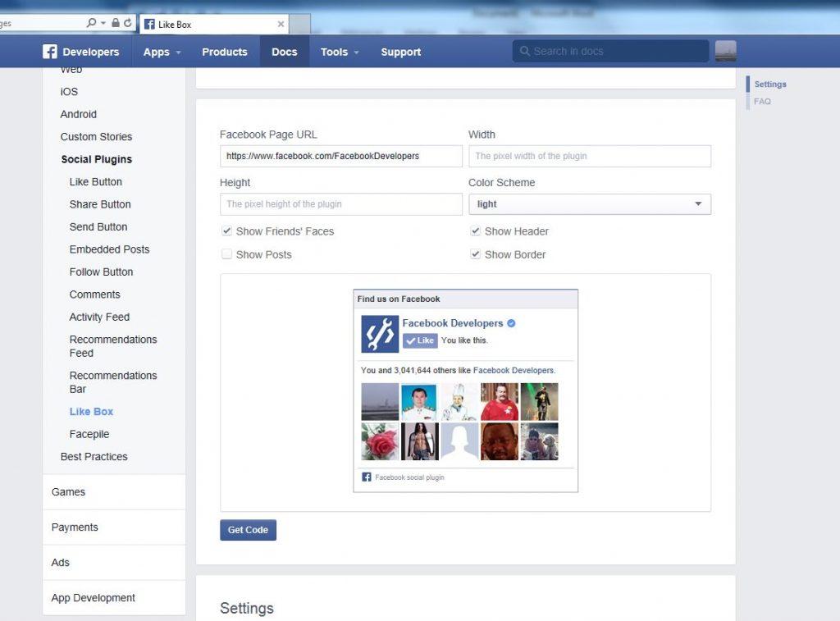This screenshot has height=621, width=840.
Task: Disable the Show Border option
Action: tap(476, 254)
